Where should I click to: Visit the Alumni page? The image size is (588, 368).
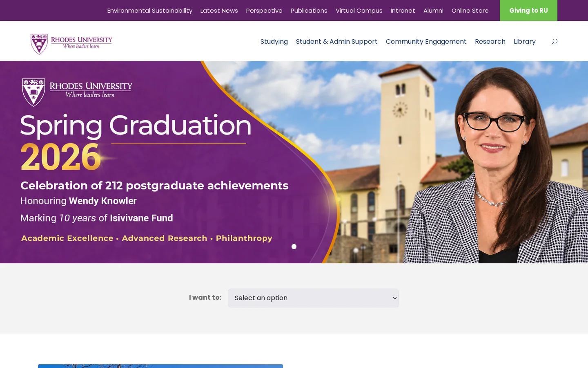(433, 11)
